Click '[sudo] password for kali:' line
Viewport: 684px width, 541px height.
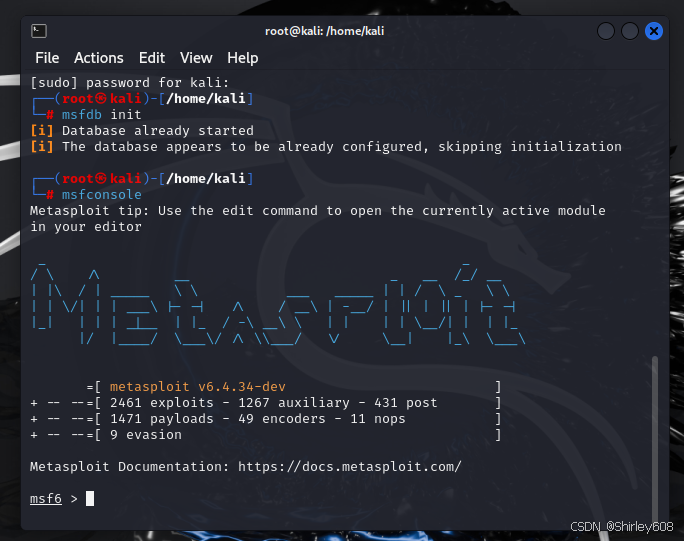click(129, 82)
